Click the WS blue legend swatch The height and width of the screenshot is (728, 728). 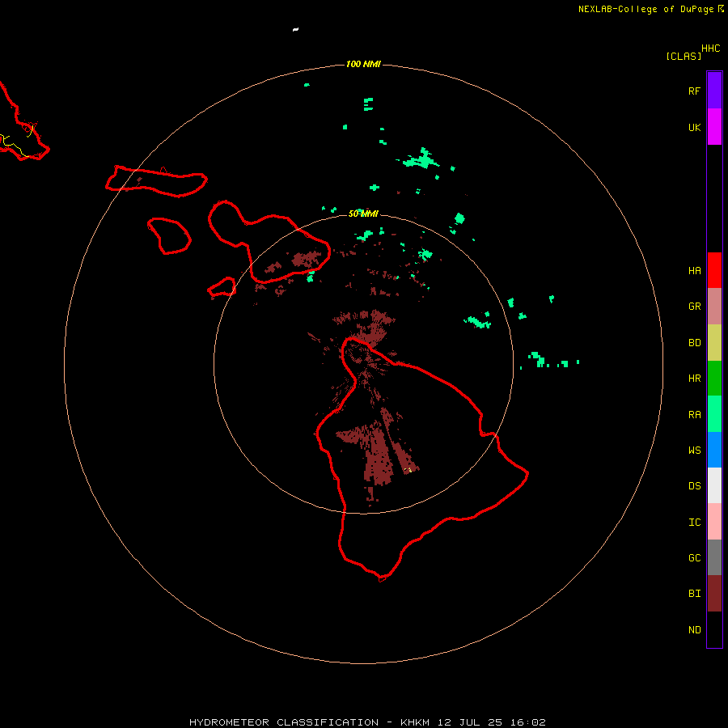pyautogui.click(x=714, y=450)
